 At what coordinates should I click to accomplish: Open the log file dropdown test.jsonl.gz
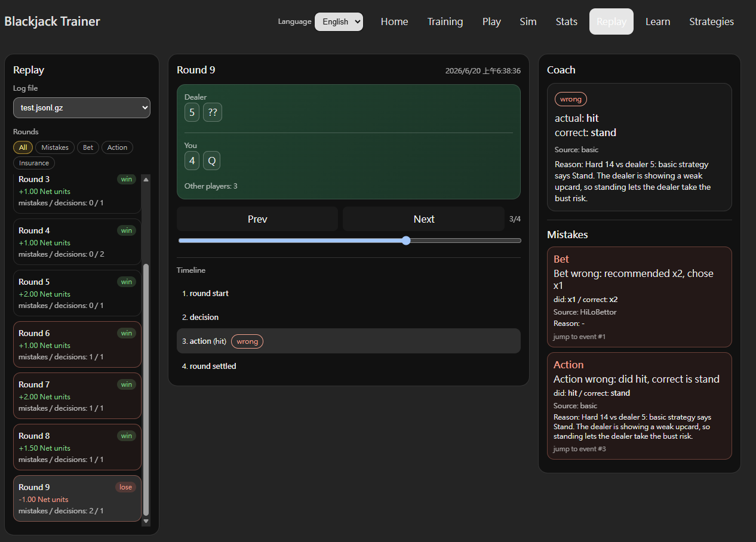[82, 108]
